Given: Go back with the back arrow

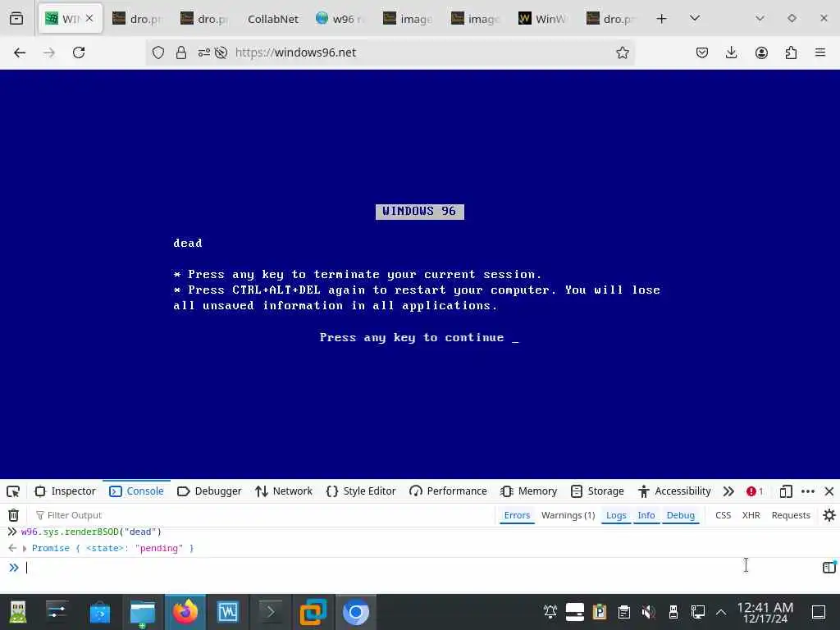Looking at the screenshot, I should point(20,52).
